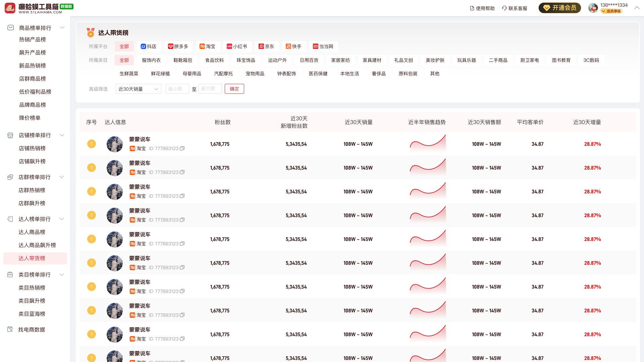Screen dimensions: 644x362
Task: Collapse the 商品榜单排行 section
Action: click(x=62, y=27)
